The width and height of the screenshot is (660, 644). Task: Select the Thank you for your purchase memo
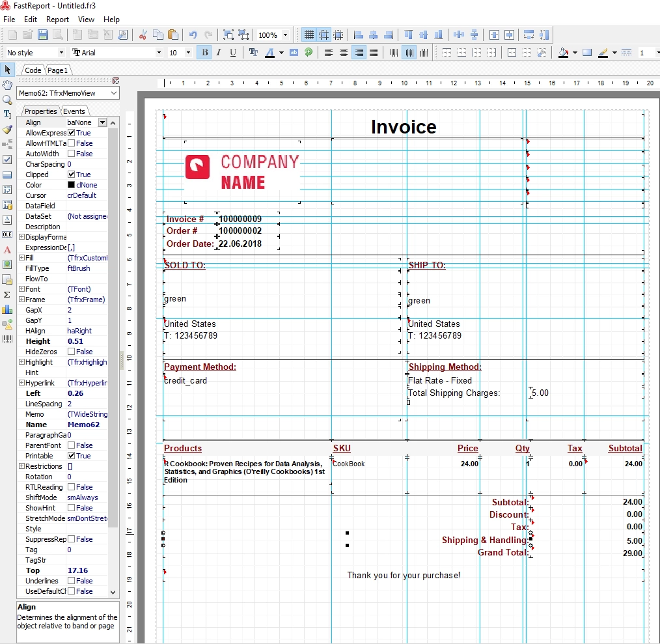(404, 576)
